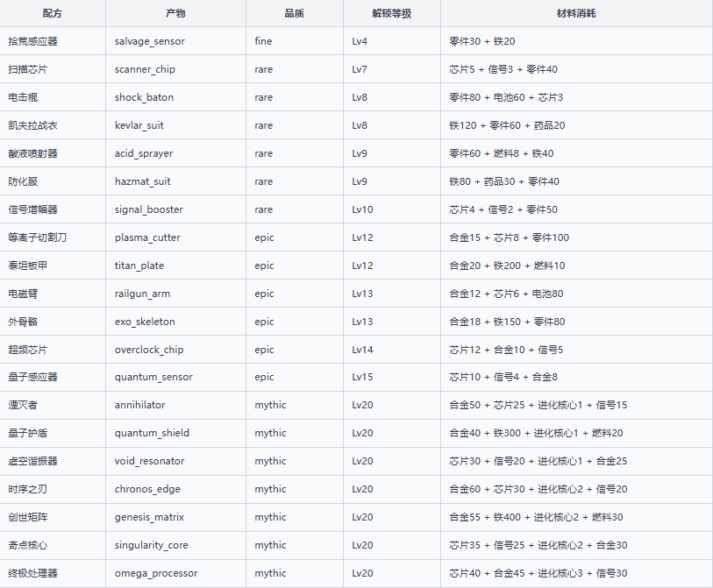Select the singularity_core product cell

pos(175,545)
